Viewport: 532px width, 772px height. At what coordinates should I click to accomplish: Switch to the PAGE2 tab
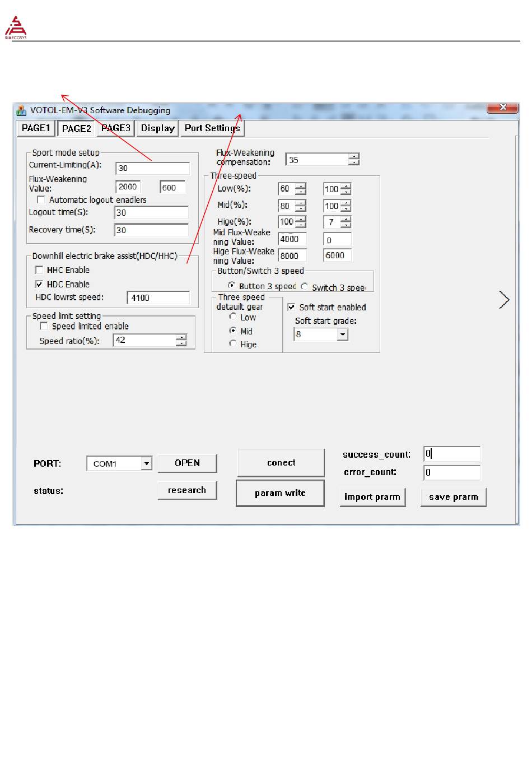tap(76, 128)
